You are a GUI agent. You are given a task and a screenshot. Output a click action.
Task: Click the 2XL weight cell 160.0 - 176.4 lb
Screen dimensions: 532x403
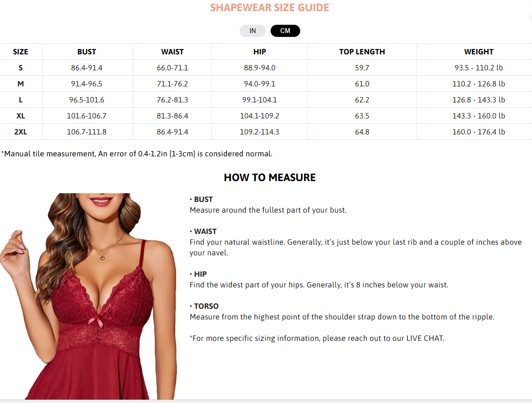479,132
